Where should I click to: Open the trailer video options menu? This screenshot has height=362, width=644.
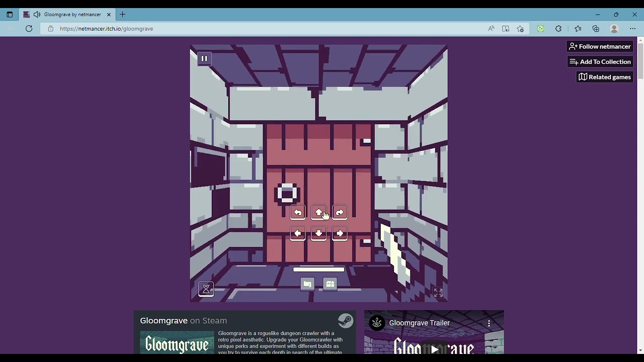click(489, 323)
